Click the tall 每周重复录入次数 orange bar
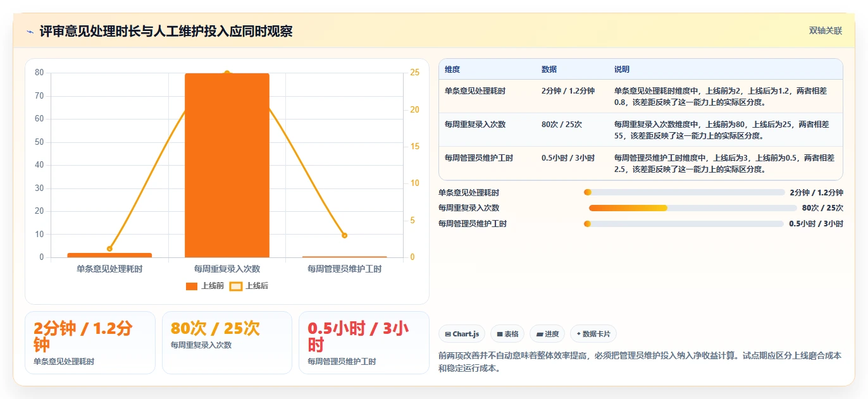 pyautogui.click(x=227, y=165)
